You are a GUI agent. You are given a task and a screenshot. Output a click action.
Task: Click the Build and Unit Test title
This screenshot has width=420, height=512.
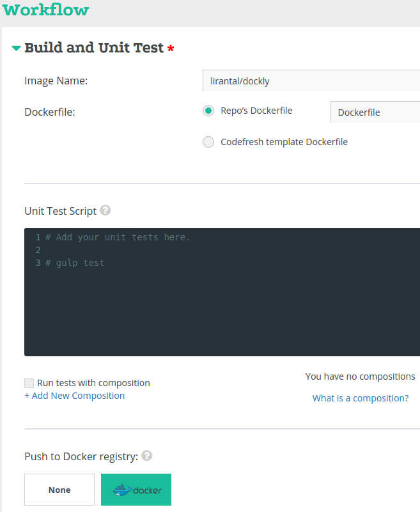[94, 48]
